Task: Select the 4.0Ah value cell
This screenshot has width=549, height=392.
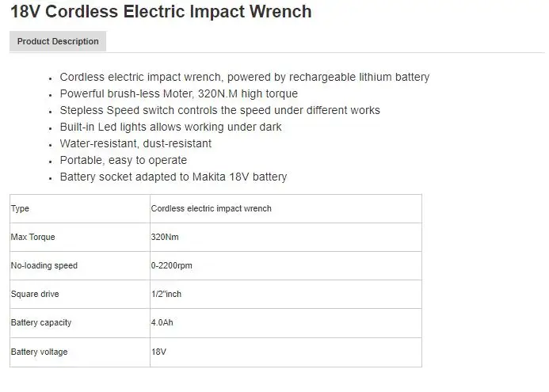Action: (162, 322)
